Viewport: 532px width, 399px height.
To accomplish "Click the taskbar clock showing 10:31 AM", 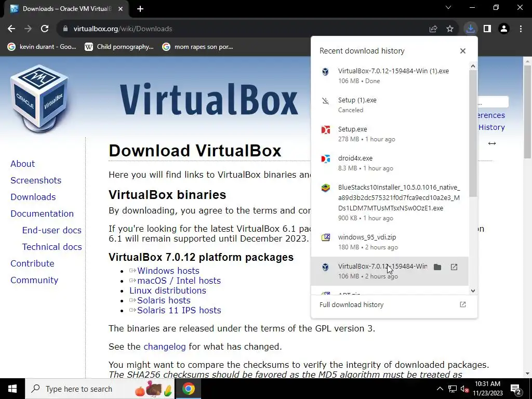I will click(487, 389).
